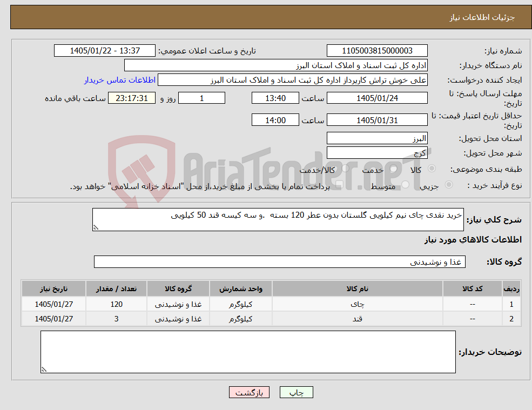Viewport: 532px width, 410px height.
Task: Click row number 1 cell
Action: tap(511, 304)
